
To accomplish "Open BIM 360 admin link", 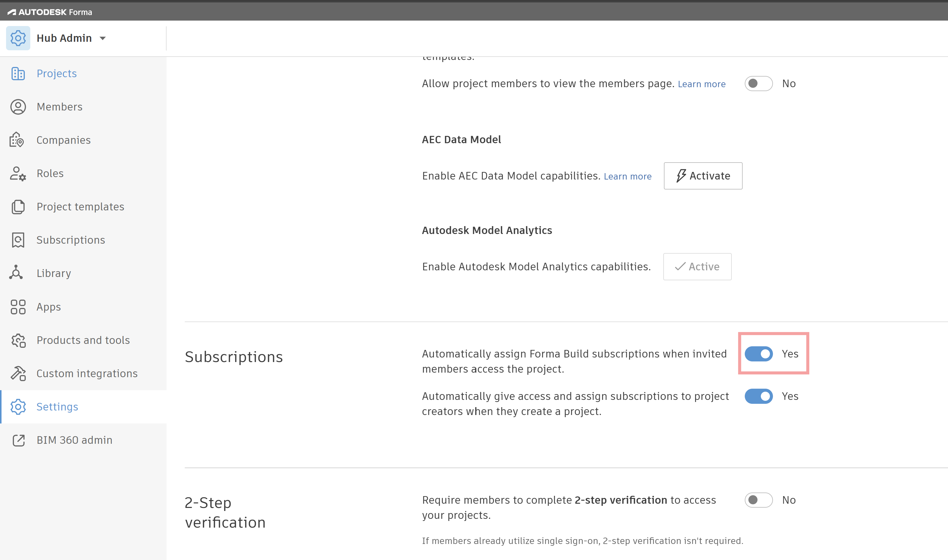I will point(83,440).
